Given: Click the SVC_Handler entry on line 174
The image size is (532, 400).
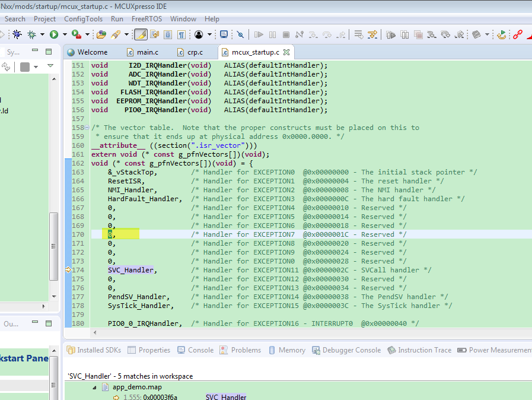Looking at the screenshot, I should pos(130,270).
